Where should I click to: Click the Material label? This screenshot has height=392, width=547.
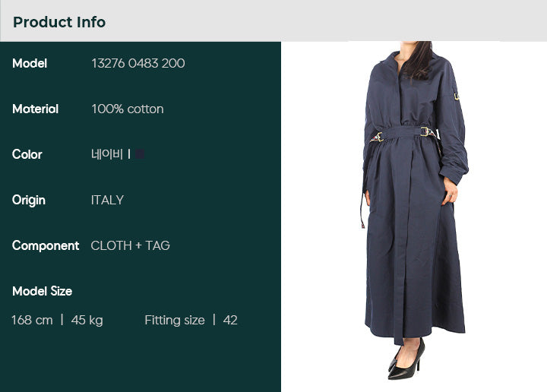[x=35, y=109]
